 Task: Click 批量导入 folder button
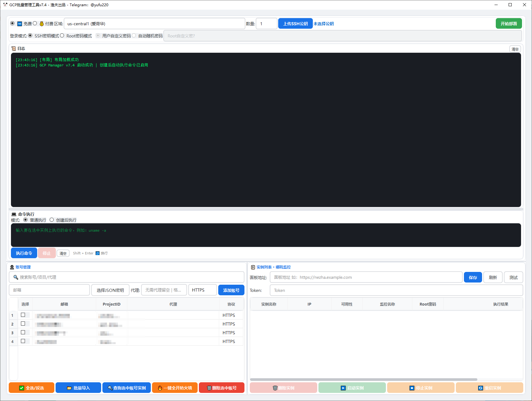[x=78, y=388]
